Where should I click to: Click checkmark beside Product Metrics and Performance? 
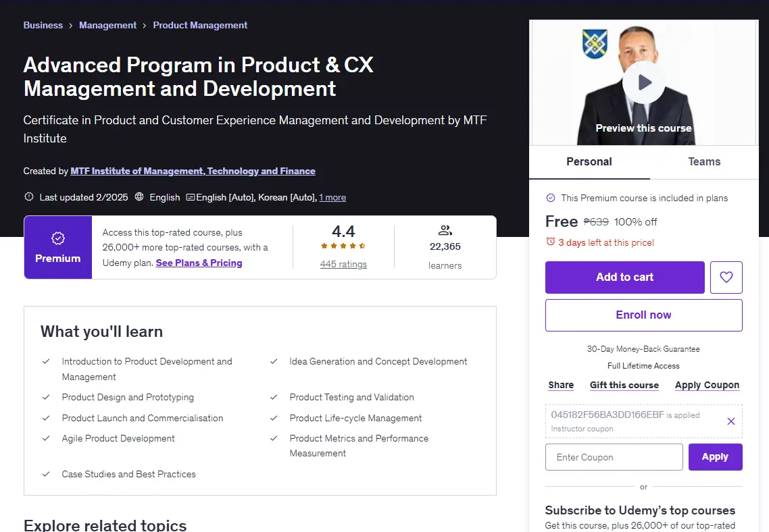pos(274,438)
